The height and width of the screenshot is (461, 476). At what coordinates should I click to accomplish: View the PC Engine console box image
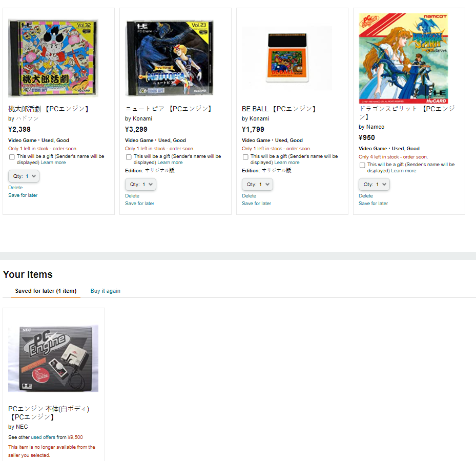coord(53,358)
